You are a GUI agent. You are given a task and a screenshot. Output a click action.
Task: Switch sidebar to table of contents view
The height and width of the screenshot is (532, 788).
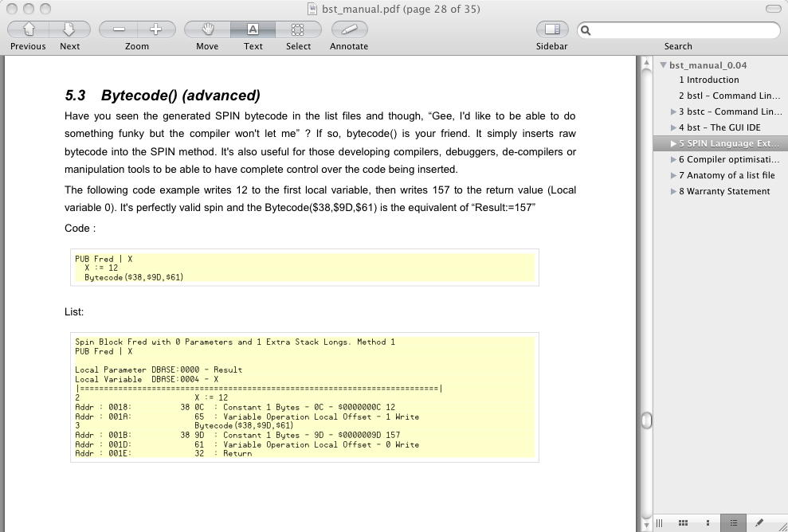click(733, 523)
